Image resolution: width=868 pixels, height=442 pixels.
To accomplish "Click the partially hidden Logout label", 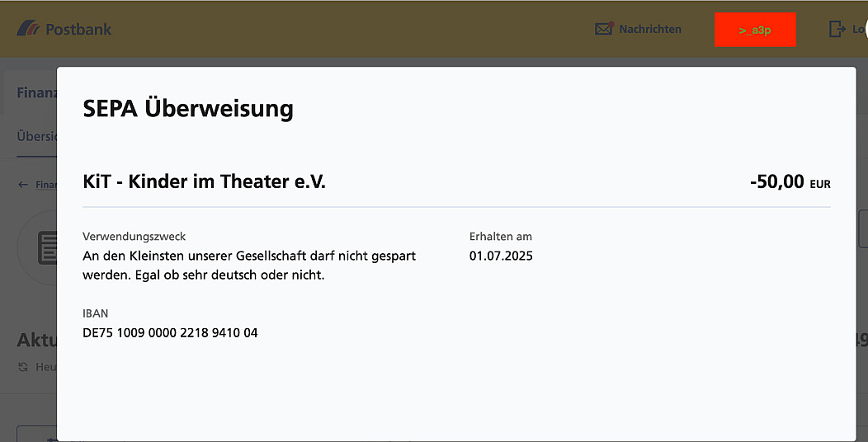I will (x=858, y=30).
